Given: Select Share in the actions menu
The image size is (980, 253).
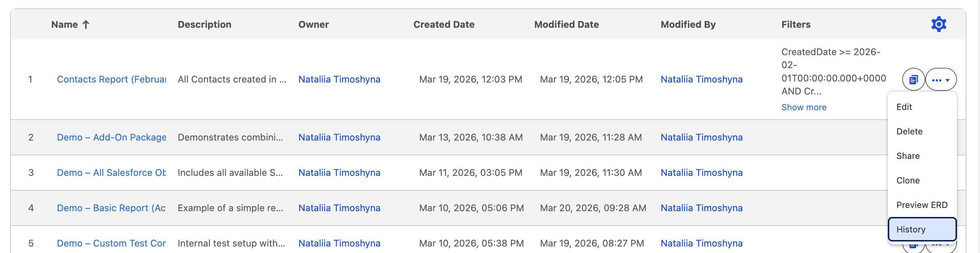Looking at the screenshot, I should (x=908, y=156).
